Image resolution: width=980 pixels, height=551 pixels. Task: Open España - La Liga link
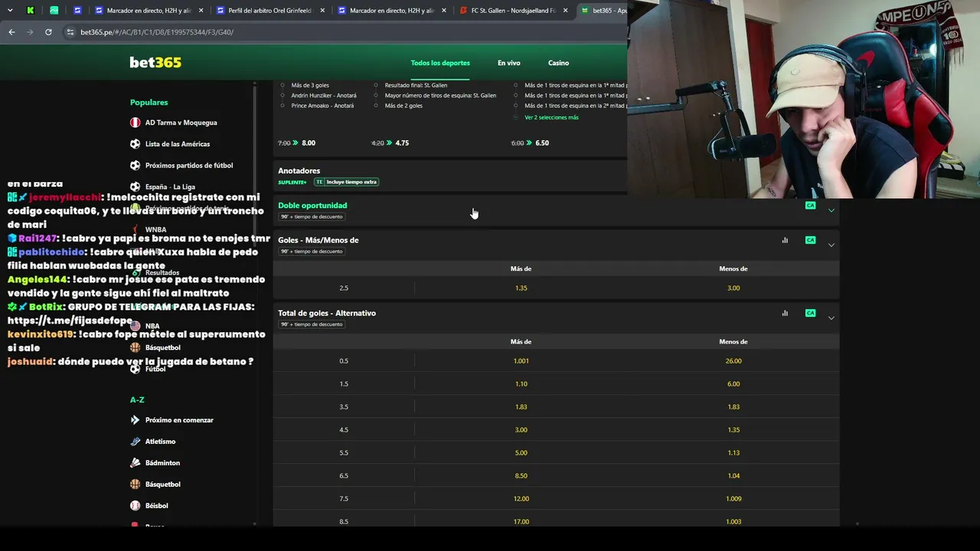(x=170, y=187)
